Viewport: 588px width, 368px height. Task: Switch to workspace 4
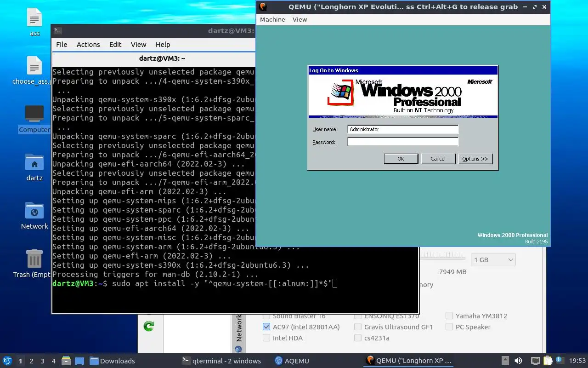(x=53, y=361)
